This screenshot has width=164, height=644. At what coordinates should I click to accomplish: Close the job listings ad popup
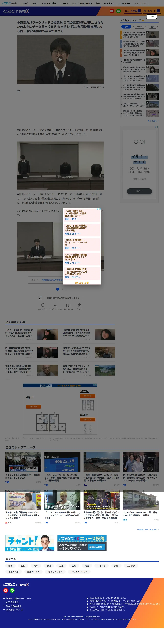tap(100, 209)
